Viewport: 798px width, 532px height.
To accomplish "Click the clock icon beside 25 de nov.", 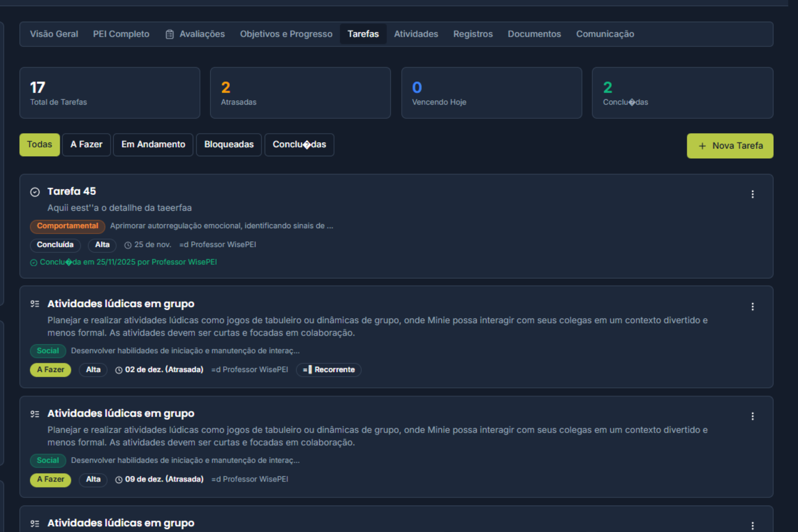I will coord(128,245).
